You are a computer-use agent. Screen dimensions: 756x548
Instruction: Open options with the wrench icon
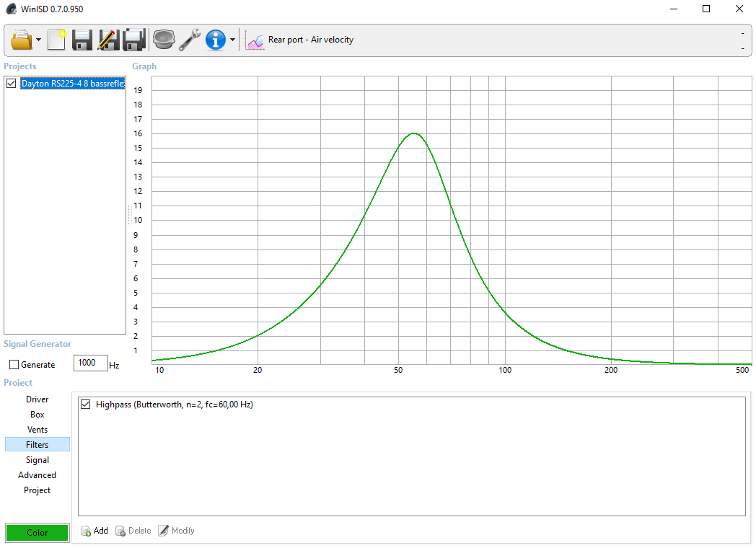(190, 40)
